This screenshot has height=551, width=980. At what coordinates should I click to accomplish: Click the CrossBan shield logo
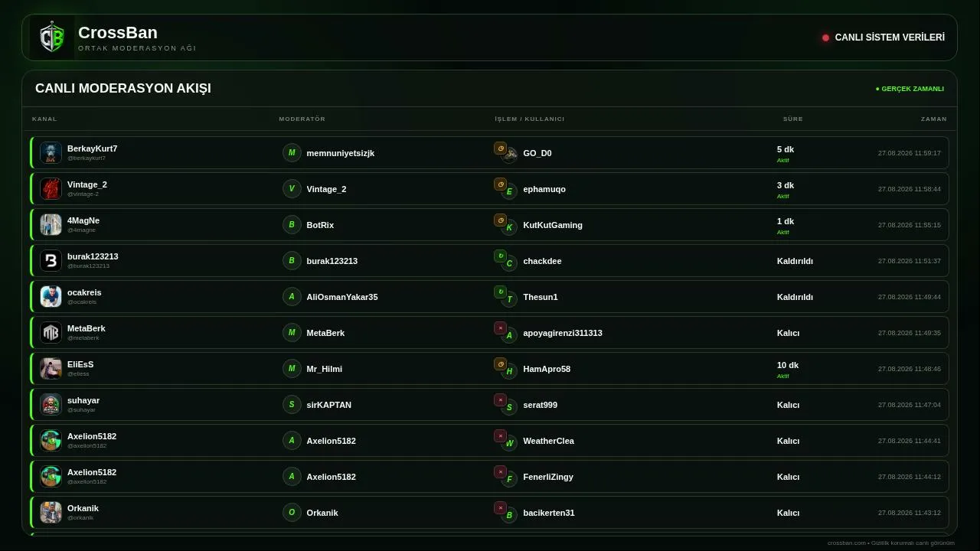pos(52,37)
